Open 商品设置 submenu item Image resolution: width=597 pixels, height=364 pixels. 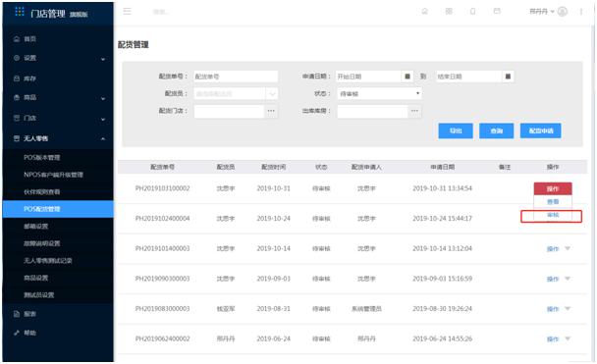[58, 278]
